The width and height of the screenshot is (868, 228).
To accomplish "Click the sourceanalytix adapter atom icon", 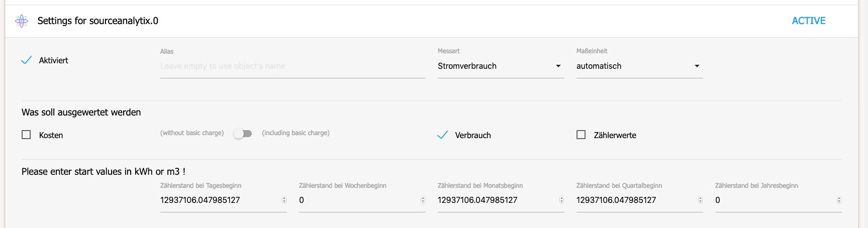I will click(22, 21).
